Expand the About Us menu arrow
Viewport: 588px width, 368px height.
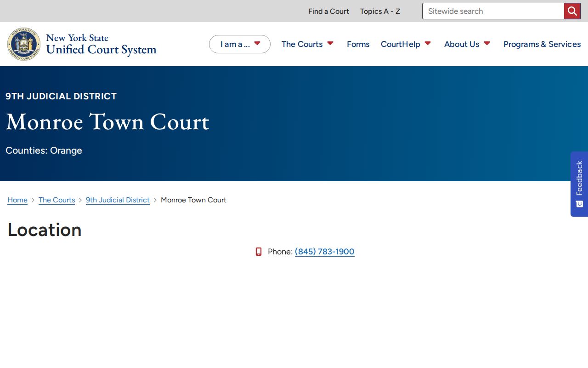pyautogui.click(x=487, y=44)
